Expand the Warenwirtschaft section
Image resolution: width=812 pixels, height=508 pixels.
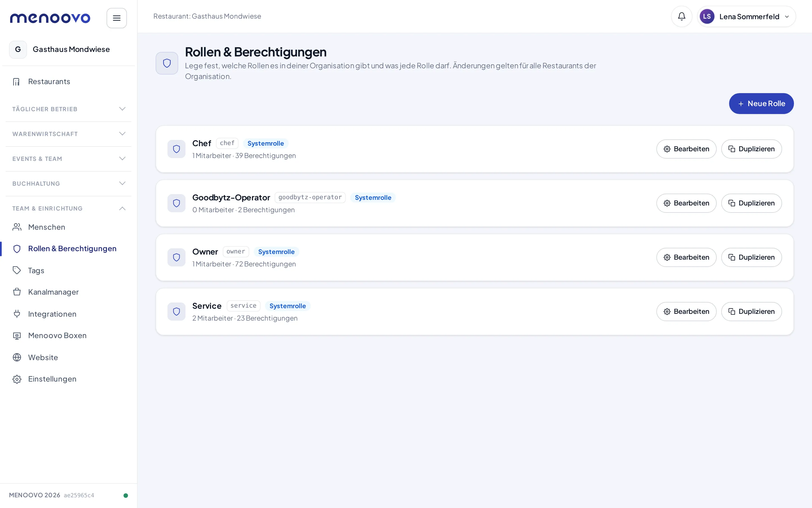tap(69, 134)
